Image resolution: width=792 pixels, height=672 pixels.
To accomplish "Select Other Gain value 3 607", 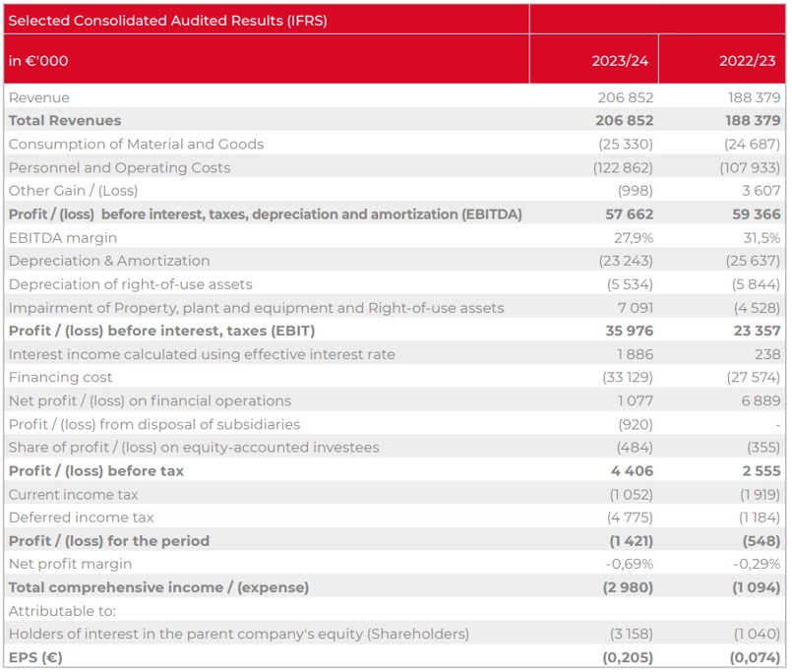I will [762, 191].
